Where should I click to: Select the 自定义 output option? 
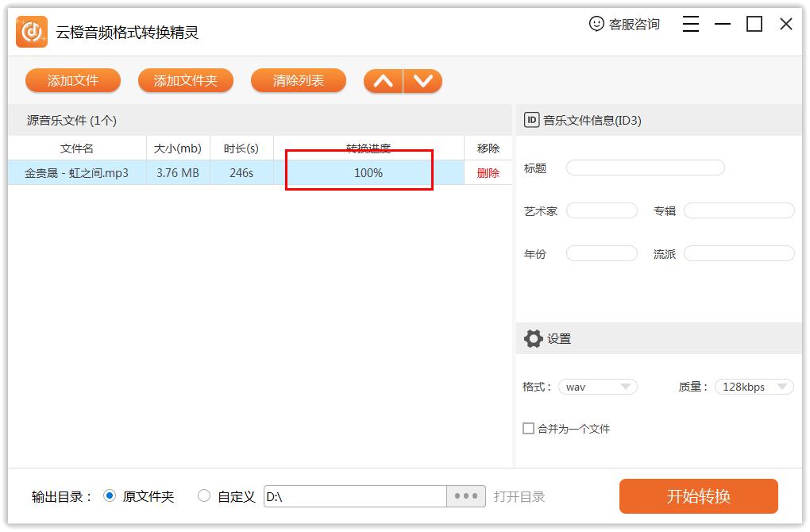coord(202,495)
